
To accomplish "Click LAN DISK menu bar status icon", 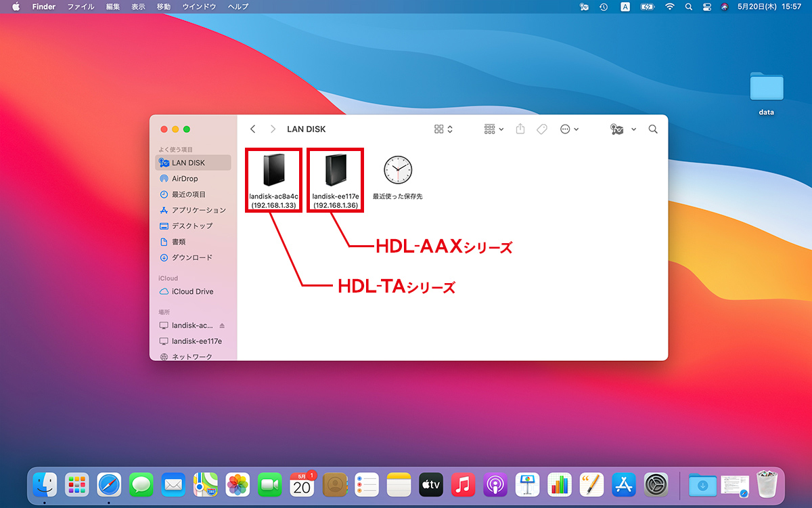I will tap(584, 6).
